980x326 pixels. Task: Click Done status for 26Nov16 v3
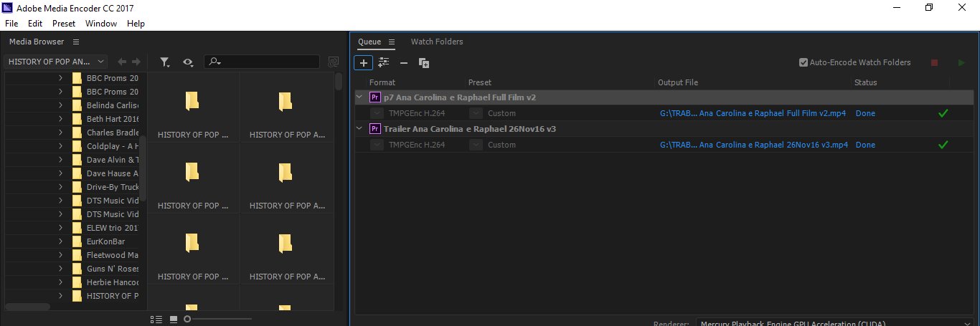coord(865,145)
